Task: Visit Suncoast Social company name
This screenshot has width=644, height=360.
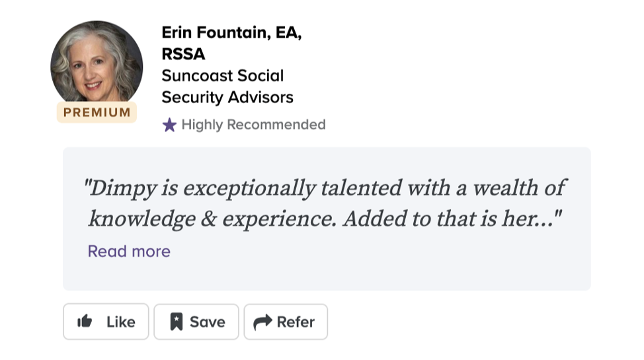Action: 222,76
